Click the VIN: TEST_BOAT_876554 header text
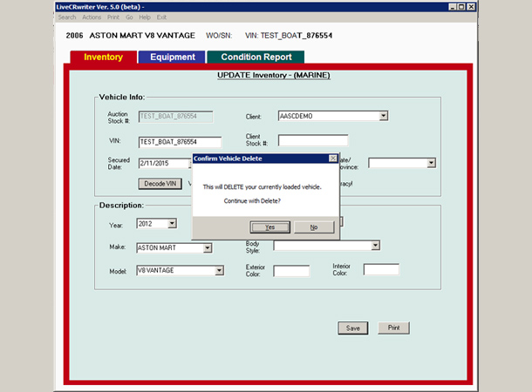Image resolution: width=532 pixels, height=392 pixels. click(x=289, y=36)
